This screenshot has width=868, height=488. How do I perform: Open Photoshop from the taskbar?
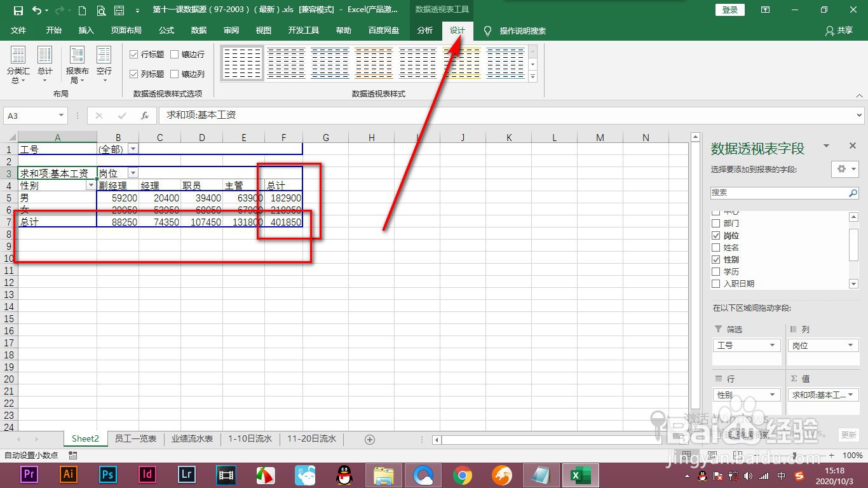click(x=108, y=475)
